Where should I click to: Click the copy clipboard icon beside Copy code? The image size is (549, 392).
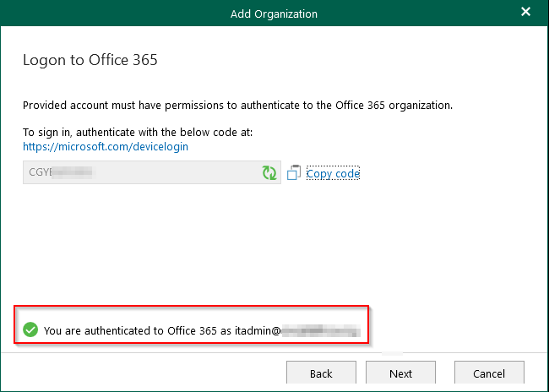click(294, 172)
